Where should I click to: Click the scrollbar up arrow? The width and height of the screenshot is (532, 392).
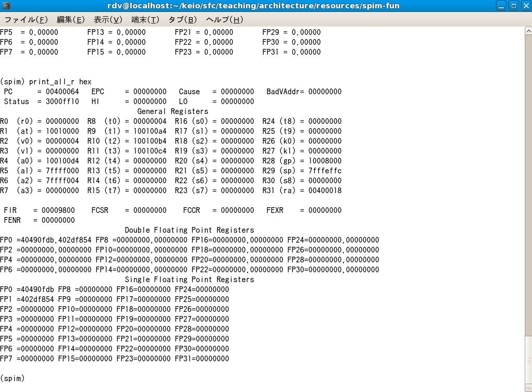click(528, 31)
